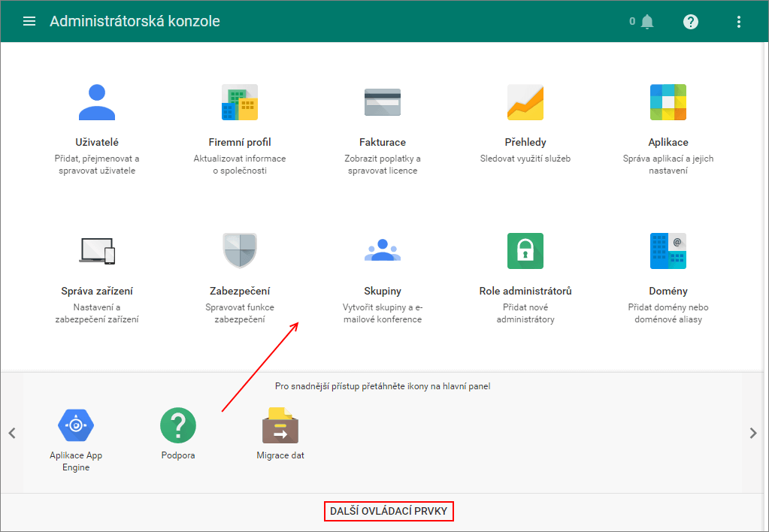Click the Migrace dat label
This screenshot has height=532, width=769.
click(x=280, y=455)
